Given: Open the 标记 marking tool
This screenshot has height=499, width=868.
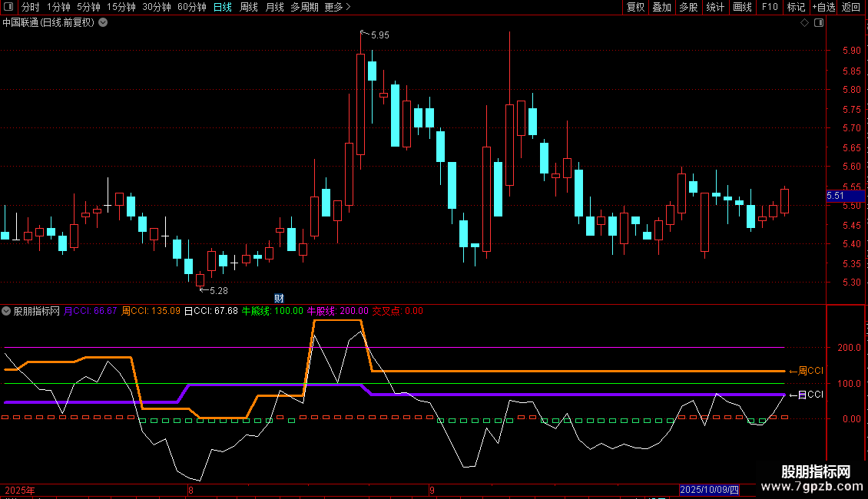Looking at the screenshot, I should pyautogui.click(x=796, y=7).
